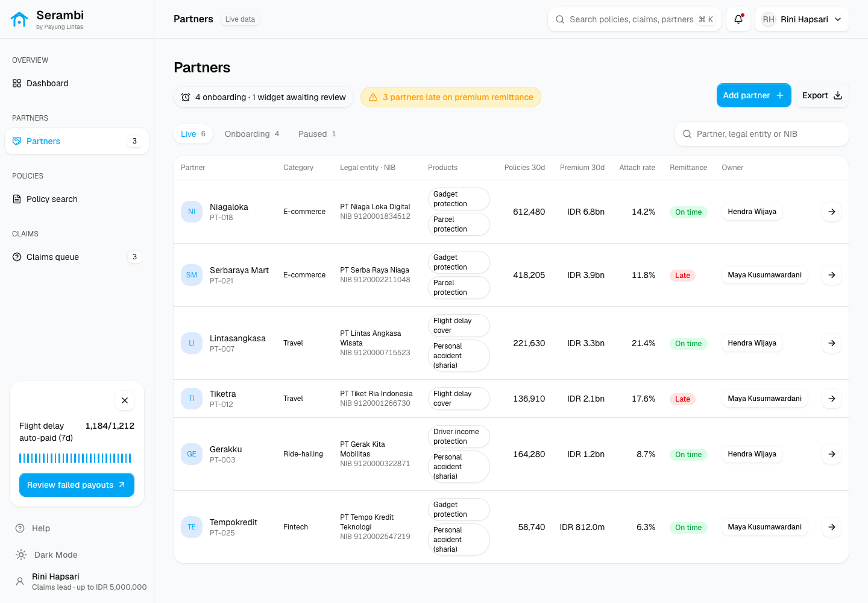Click the TI avatar for Tiketra
The image size is (868, 603).
click(x=192, y=399)
